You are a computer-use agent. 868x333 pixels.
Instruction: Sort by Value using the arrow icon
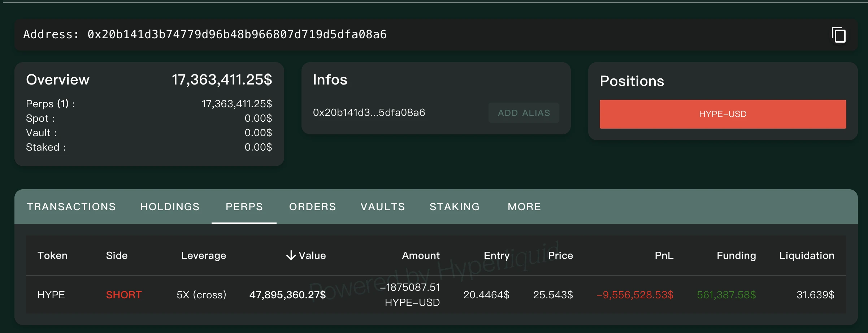tap(291, 256)
